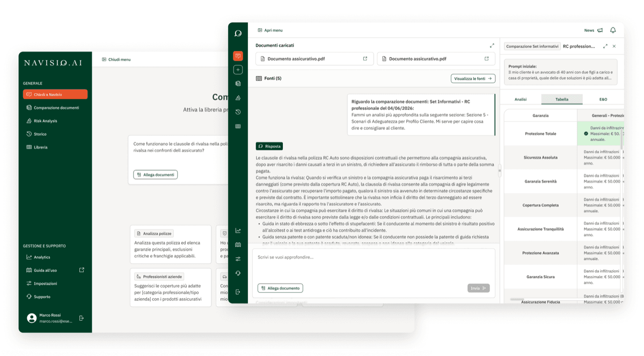
Task: Click the Navisio logo in the front window sidebar
Action: (x=238, y=33)
